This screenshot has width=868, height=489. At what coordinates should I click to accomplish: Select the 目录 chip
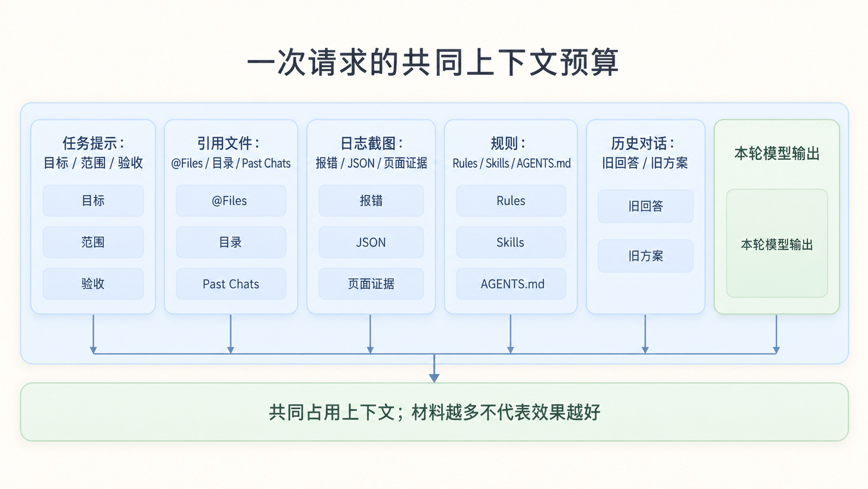(x=231, y=242)
